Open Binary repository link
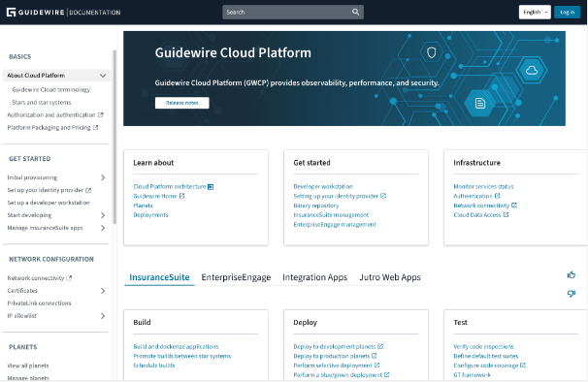The height and width of the screenshot is (382, 588). [x=315, y=206]
